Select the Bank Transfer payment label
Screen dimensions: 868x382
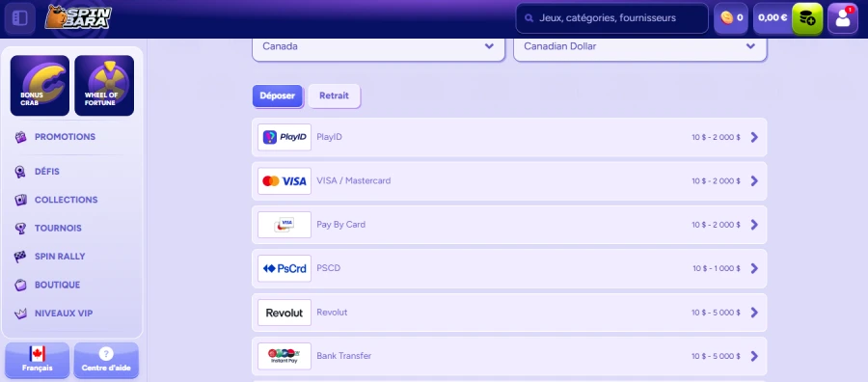[x=343, y=356]
